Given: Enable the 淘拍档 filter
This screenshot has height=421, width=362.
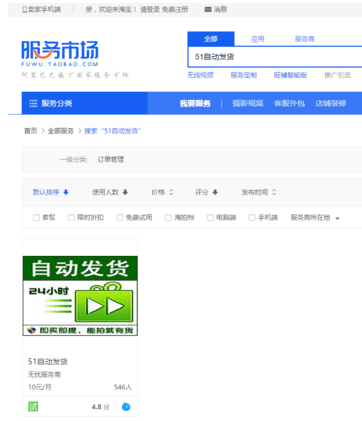Looking at the screenshot, I should click(168, 218).
